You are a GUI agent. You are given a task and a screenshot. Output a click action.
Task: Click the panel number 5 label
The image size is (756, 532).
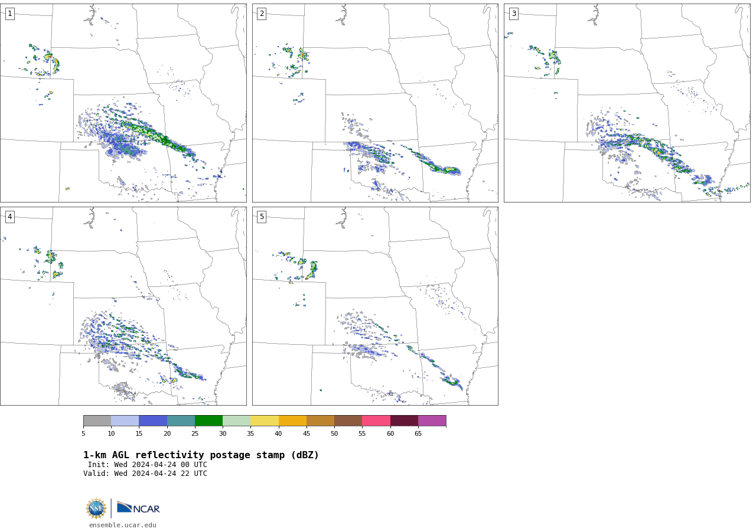pos(262,217)
